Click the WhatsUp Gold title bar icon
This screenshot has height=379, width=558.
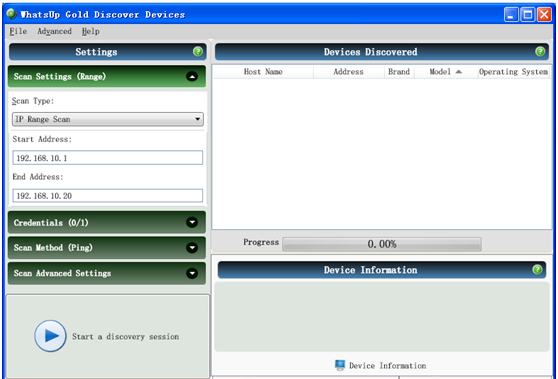pyautogui.click(x=12, y=14)
